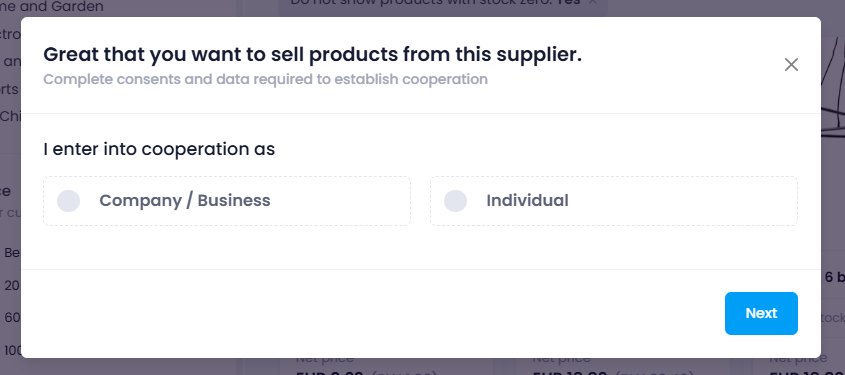Click the 'Complete consents and data' subtitle

tap(266, 79)
